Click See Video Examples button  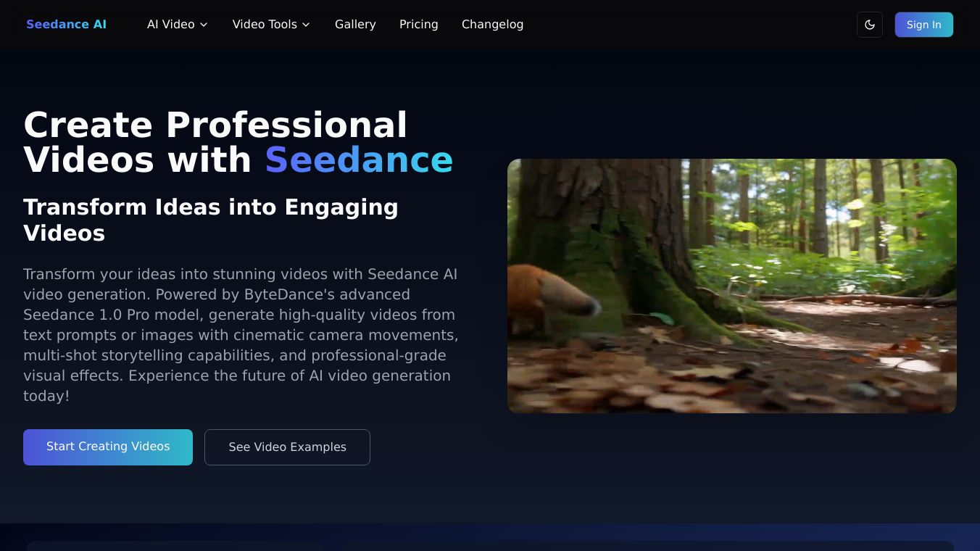point(287,447)
